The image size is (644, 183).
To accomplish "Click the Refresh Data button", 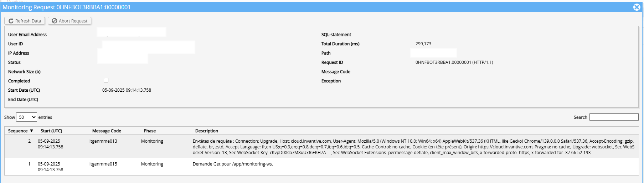I will pos(25,21).
